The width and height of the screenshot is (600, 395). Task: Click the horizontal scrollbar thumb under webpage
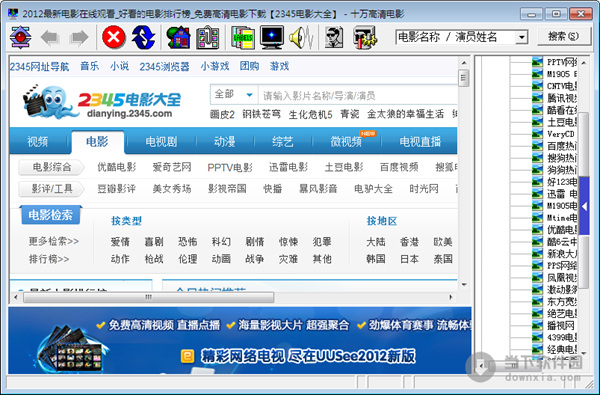[x=148, y=297]
